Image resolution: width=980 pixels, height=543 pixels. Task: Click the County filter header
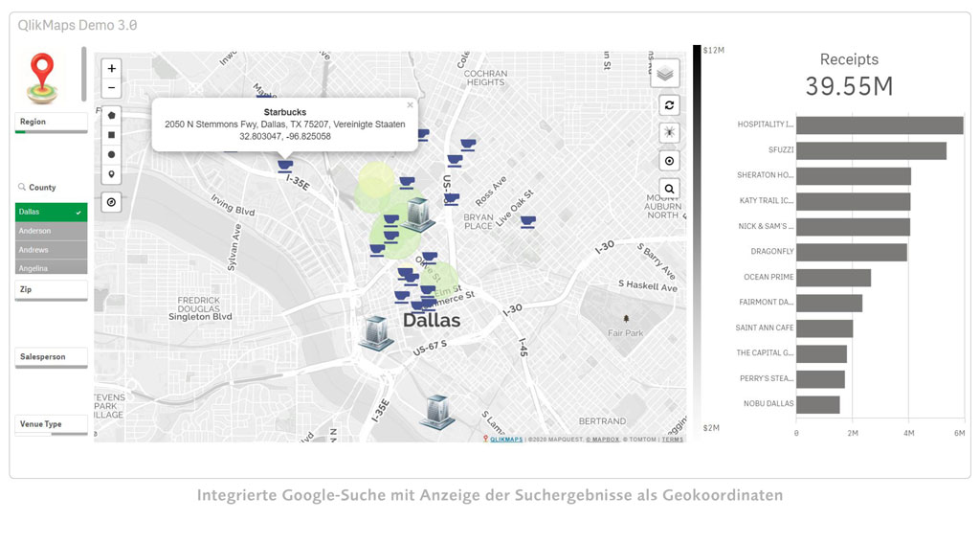pyautogui.click(x=42, y=187)
